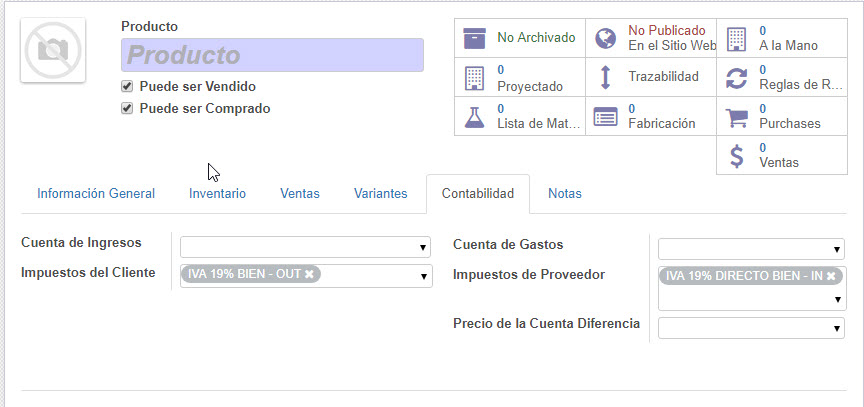Click the shopping cart Purchases icon
This screenshot has width=864, height=407.
[736, 116]
